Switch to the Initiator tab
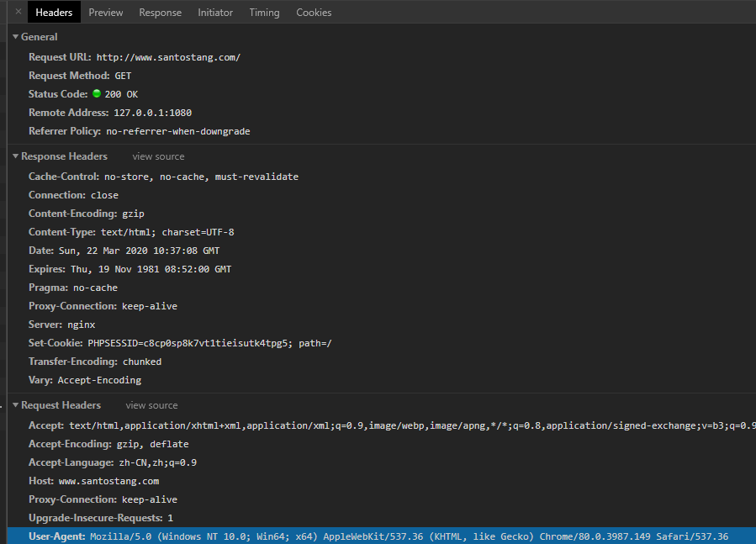 215,13
